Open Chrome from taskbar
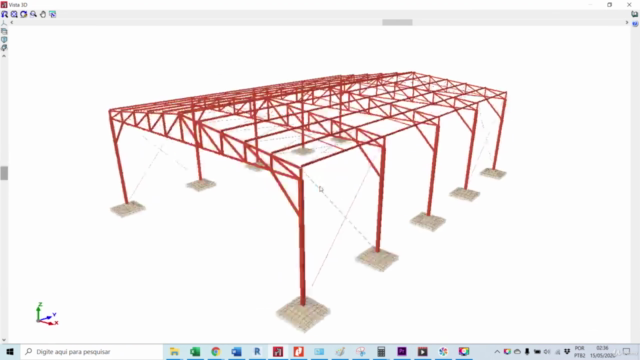640x360 pixels. point(216,351)
